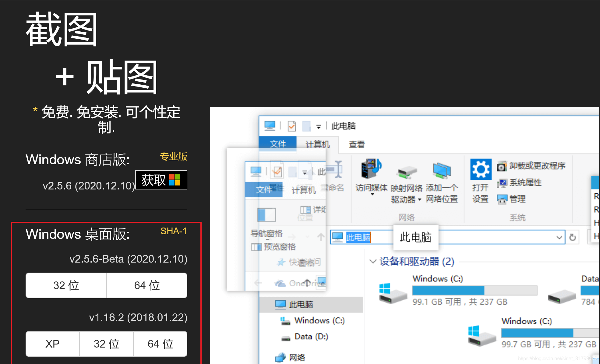Click the Access Media icon
The image size is (600, 364).
tap(371, 169)
